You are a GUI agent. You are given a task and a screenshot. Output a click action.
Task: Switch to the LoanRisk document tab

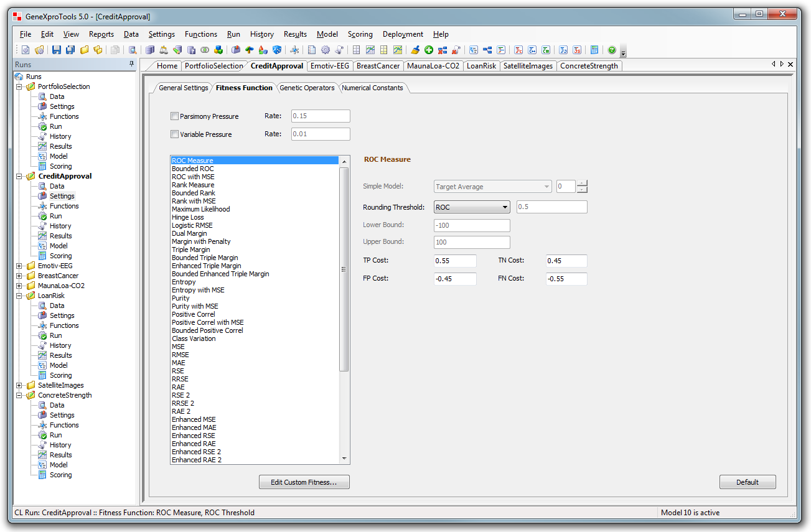click(482, 66)
